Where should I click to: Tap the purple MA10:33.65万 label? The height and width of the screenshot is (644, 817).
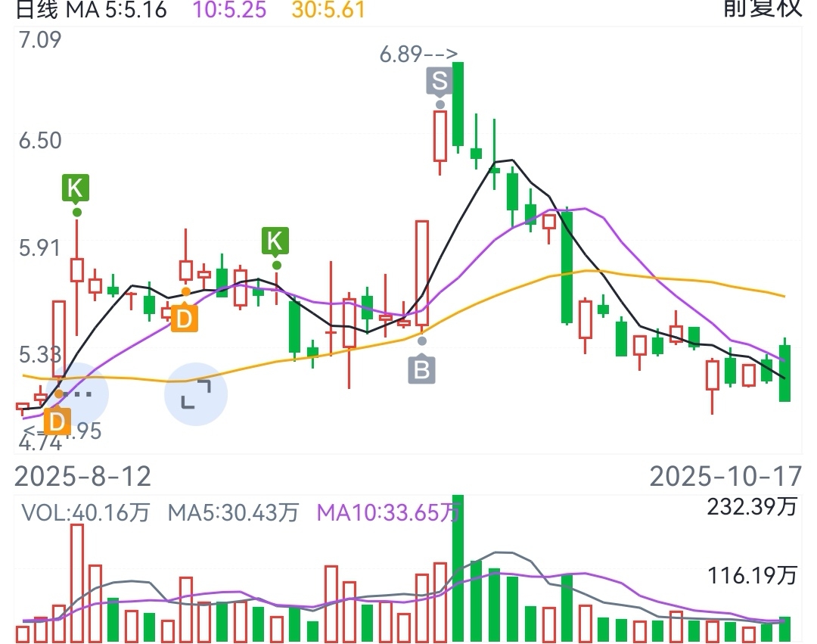[x=387, y=512]
